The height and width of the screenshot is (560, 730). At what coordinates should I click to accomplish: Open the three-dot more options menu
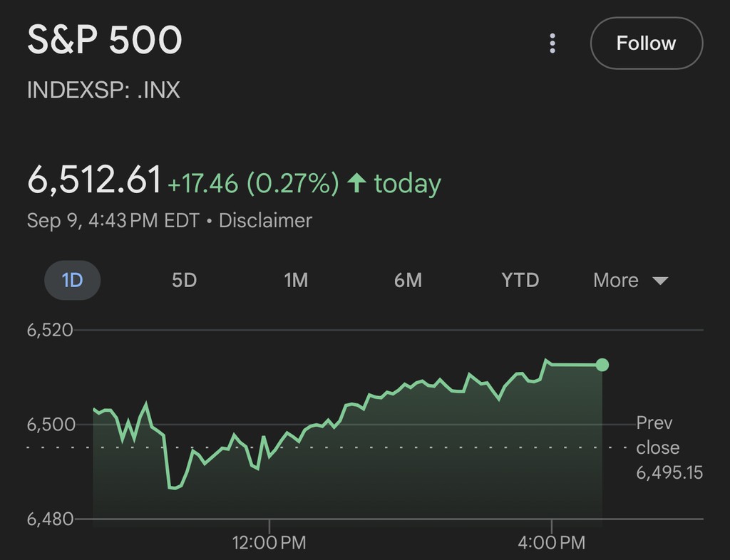[x=552, y=43]
